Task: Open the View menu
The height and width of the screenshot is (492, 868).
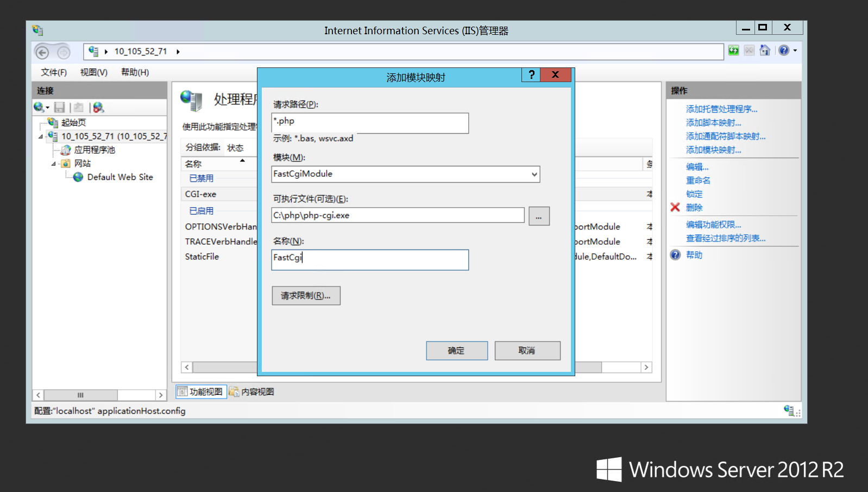Action: 93,72
